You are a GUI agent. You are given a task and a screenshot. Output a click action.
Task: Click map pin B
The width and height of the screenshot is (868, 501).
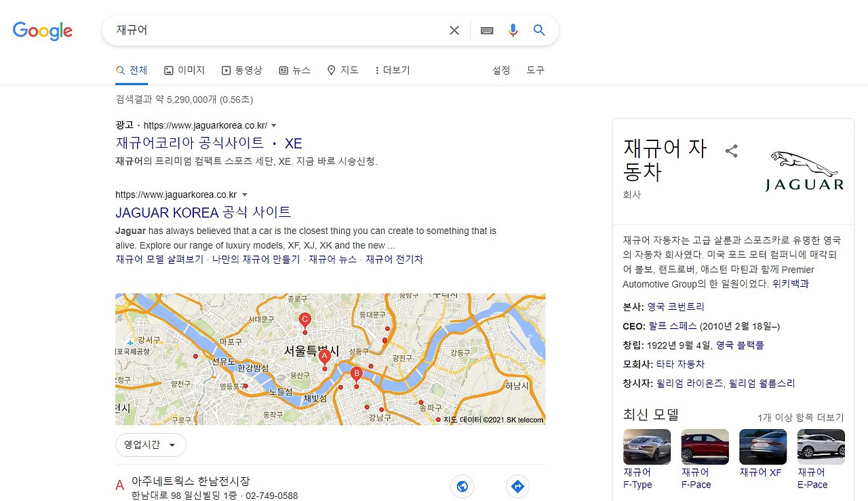(x=356, y=376)
